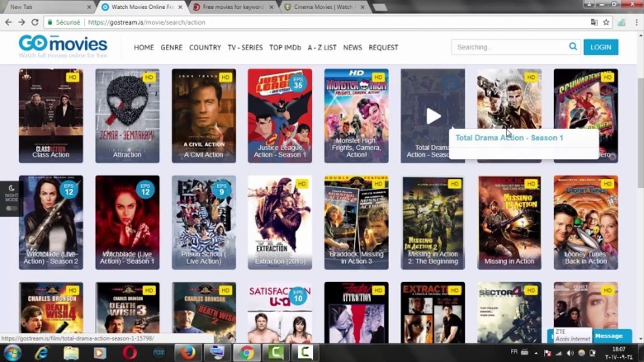Open Monster High Frights, Camera, Action!
Screen dimensions: 644x362
click(x=357, y=116)
